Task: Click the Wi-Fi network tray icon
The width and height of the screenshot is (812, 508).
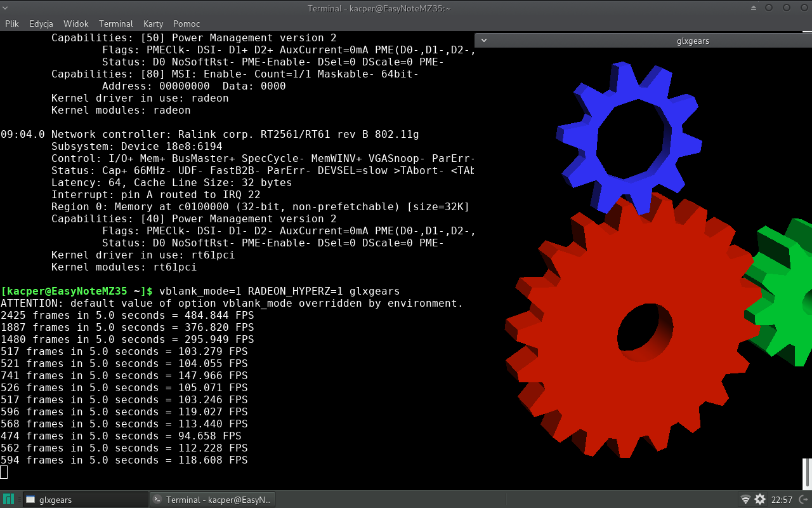Action: click(745, 500)
